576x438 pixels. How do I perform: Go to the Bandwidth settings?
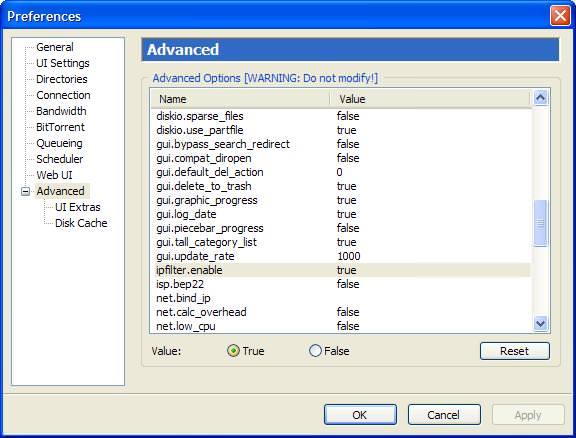61,111
